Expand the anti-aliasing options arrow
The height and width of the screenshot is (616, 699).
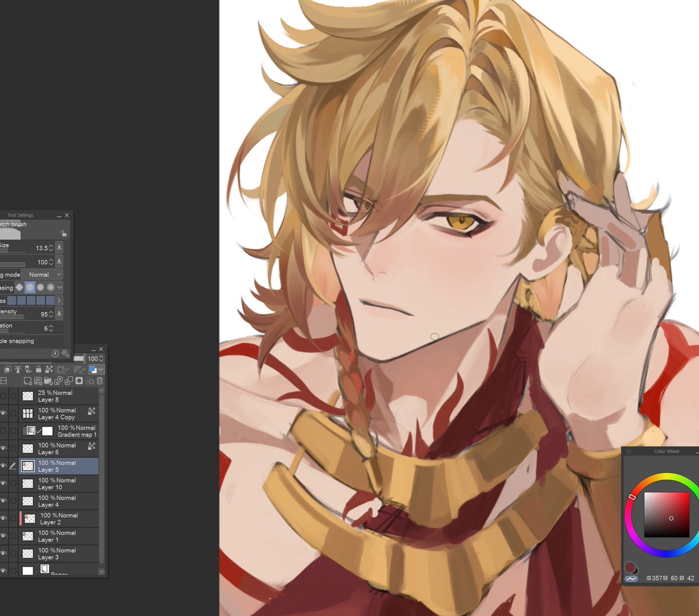click(59, 287)
